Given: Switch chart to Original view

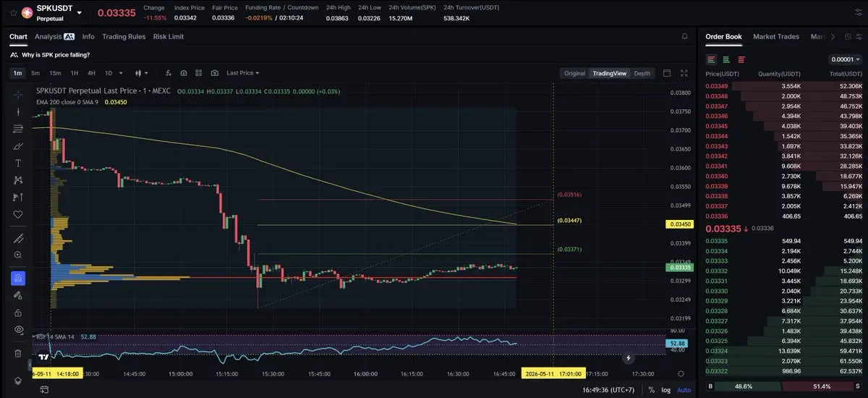Looking at the screenshot, I should click(574, 73).
